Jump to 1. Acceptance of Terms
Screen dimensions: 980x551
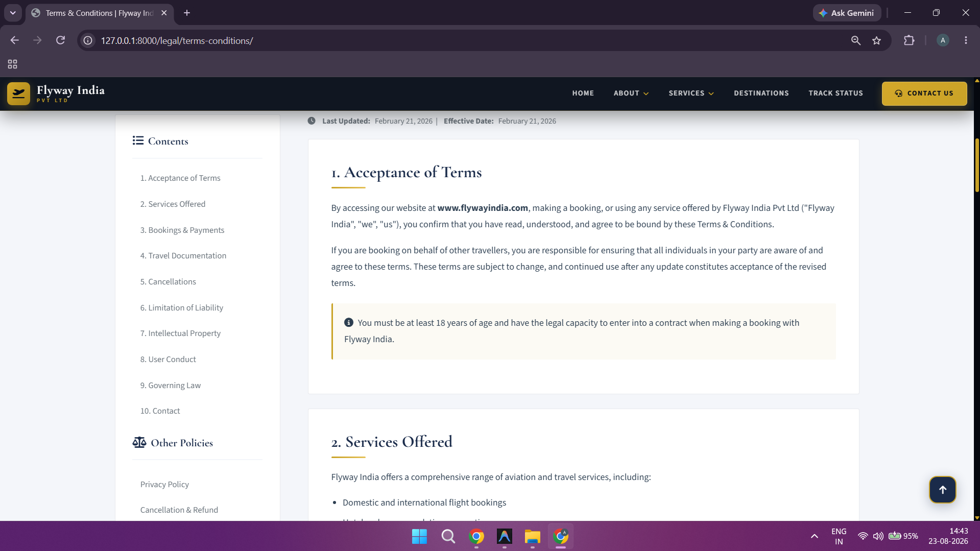tap(180, 178)
